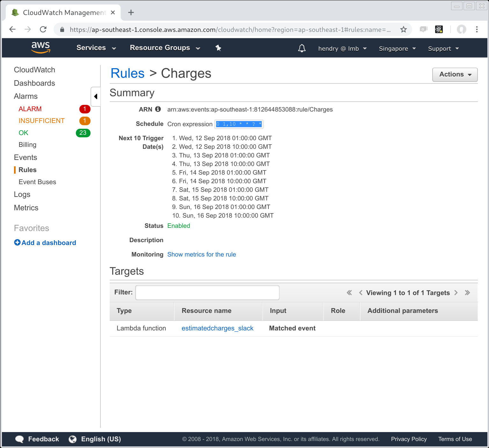Click the language globe icon
This screenshot has height=448, width=489.
pyautogui.click(x=73, y=439)
